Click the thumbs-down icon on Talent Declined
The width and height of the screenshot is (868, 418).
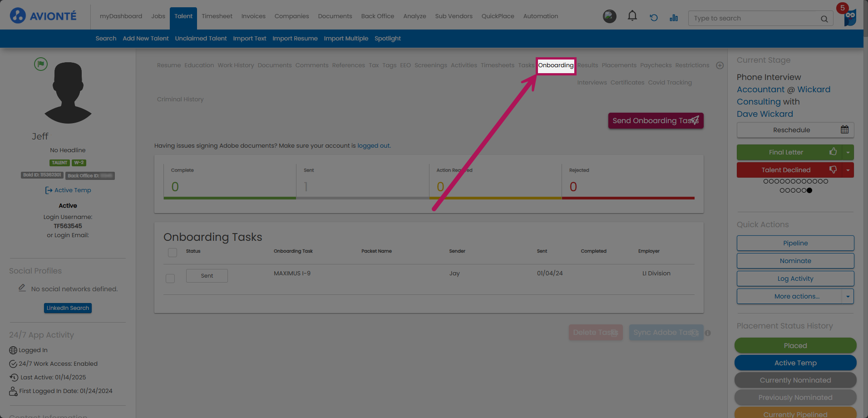click(833, 169)
